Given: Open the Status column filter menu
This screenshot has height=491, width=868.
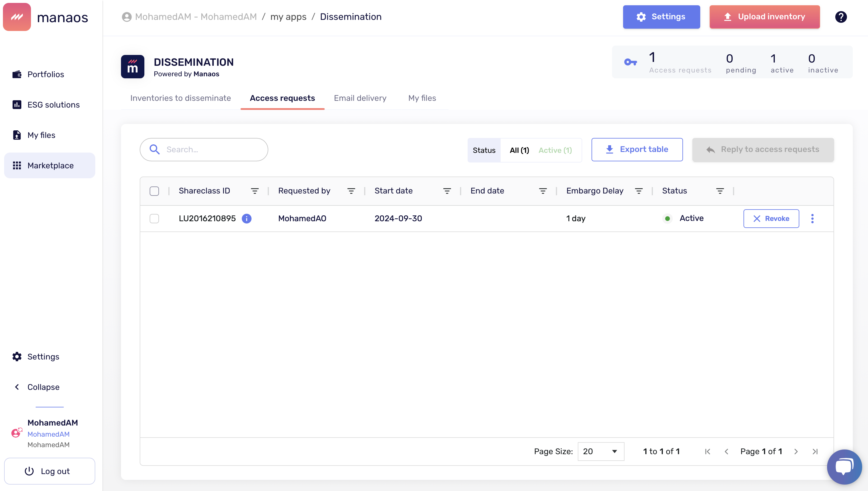Looking at the screenshot, I should [x=720, y=191].
